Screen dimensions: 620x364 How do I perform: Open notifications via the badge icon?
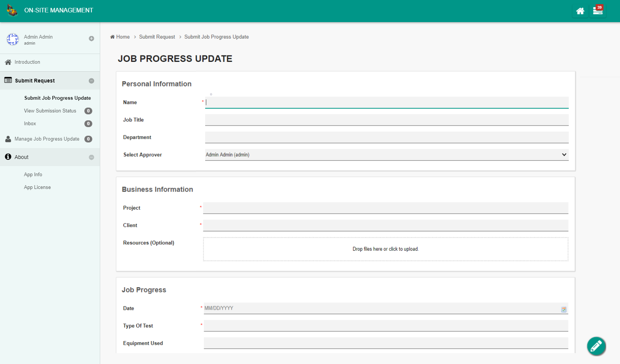pos(597,10)
